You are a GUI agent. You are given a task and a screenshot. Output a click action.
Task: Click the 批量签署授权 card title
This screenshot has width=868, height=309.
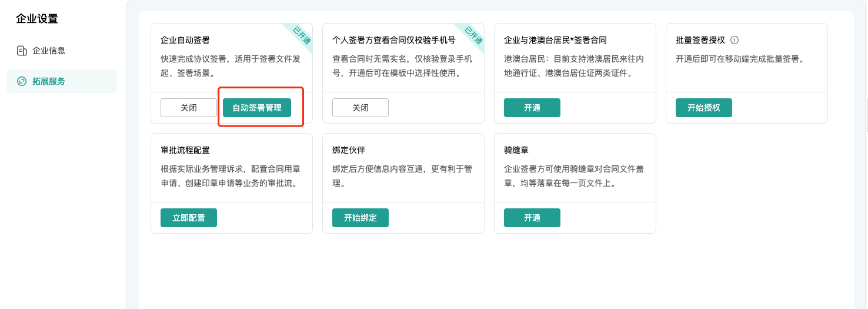[700, 40]
